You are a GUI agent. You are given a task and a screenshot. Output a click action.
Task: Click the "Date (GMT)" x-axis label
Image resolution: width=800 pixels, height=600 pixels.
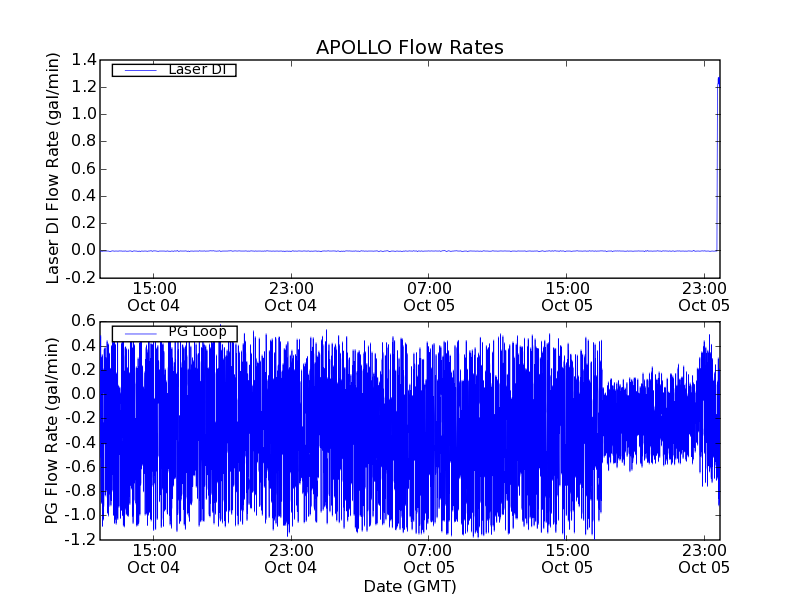(x=409, y=586)
